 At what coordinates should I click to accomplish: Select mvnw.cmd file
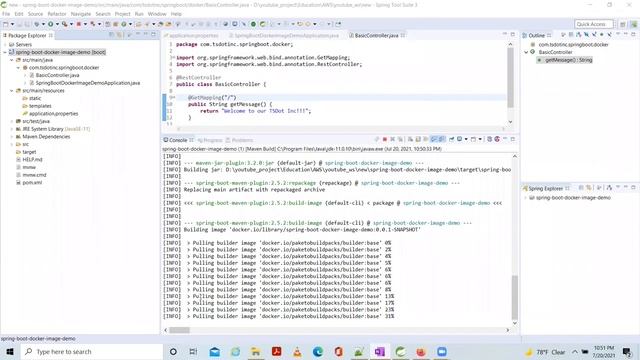pyautogui.click(x=34, y=175)
